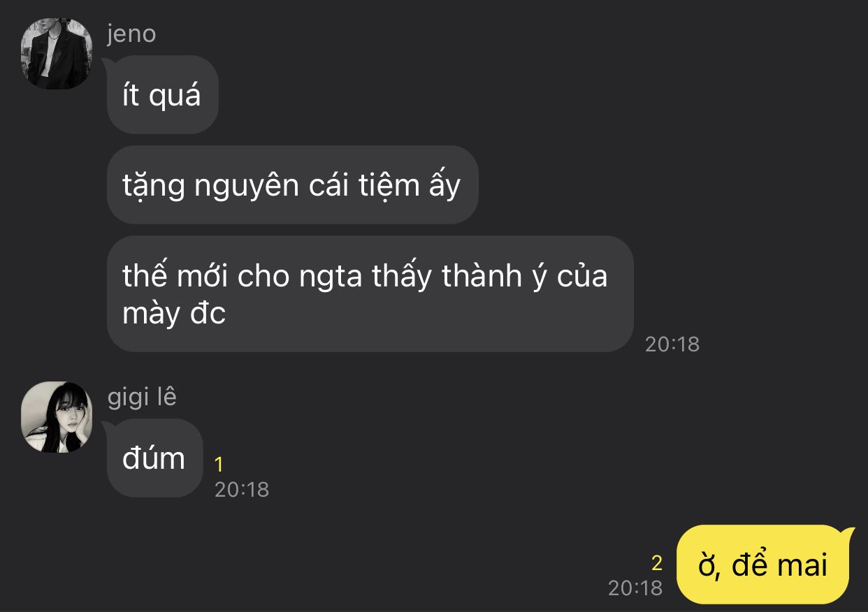Screen dimensions: 868x612
Task: Select the 'tặng nguyên cái tiệm ấy' message
Action: 292,185
